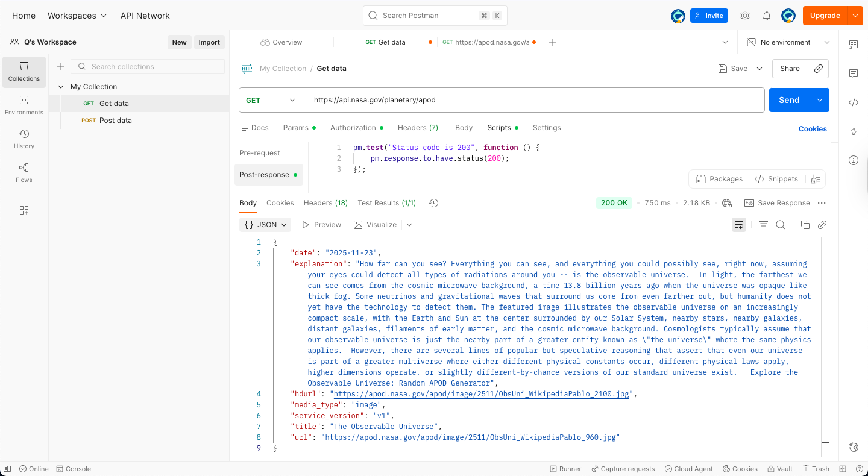Collapse the My Collection tree

[x=61, y=87]
